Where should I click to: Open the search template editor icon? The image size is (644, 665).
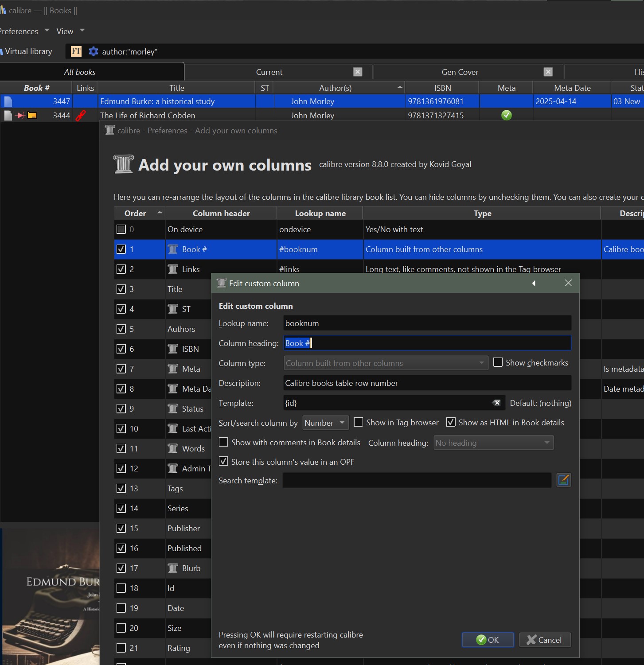click(x=563, y=480)
